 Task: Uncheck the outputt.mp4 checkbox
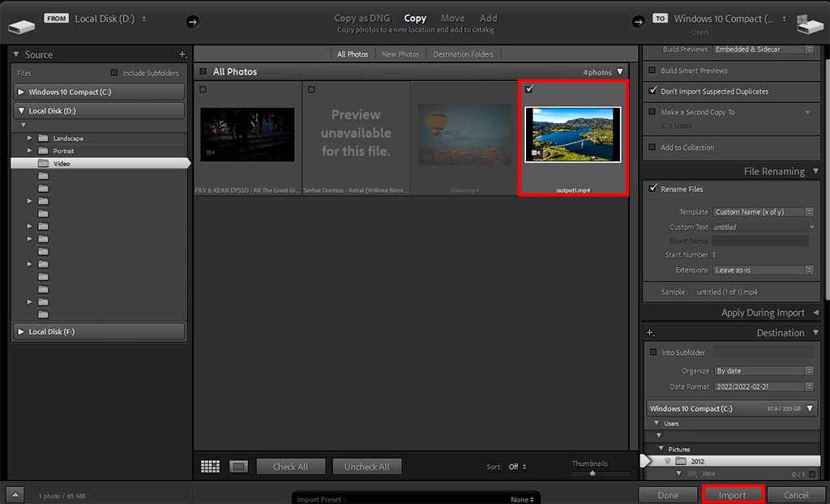click(528, 89)
